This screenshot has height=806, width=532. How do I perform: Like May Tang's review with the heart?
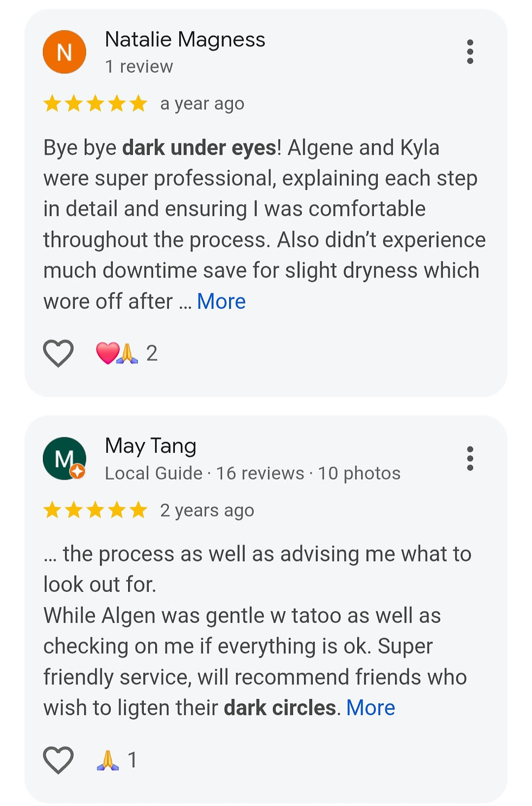58,758
